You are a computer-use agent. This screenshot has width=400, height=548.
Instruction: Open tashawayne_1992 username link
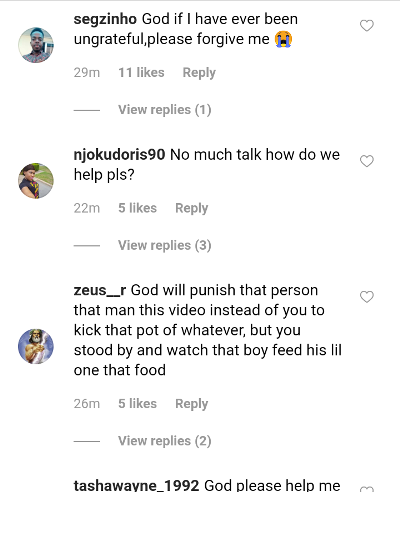tap(137, 485)
